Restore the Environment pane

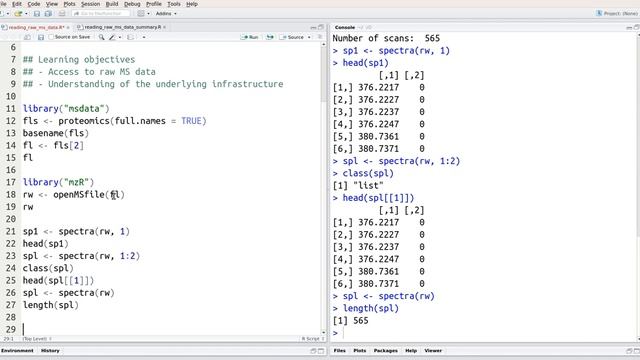coord(313,351)
